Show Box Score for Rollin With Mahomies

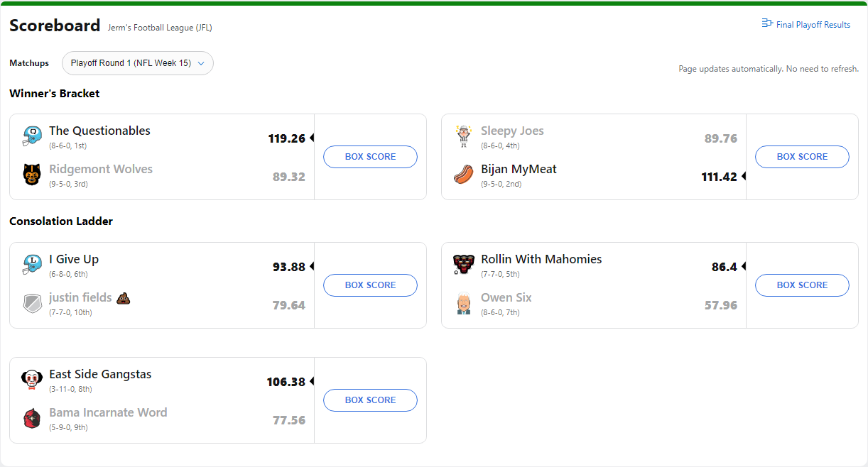click(802, 285)
